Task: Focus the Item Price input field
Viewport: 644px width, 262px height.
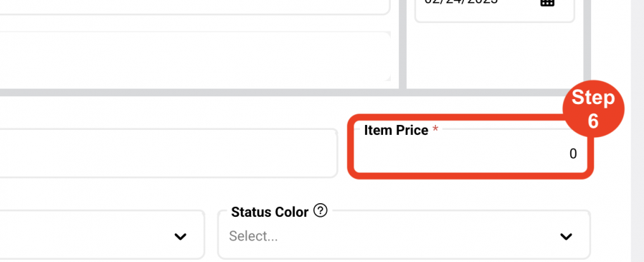Action: tap(470, 151)
